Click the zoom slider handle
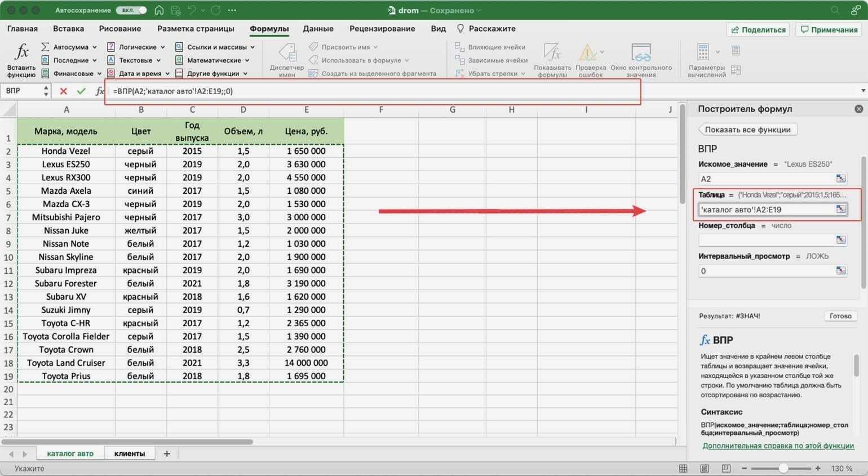Screen dimensions: 868x476 pos(783,469)
